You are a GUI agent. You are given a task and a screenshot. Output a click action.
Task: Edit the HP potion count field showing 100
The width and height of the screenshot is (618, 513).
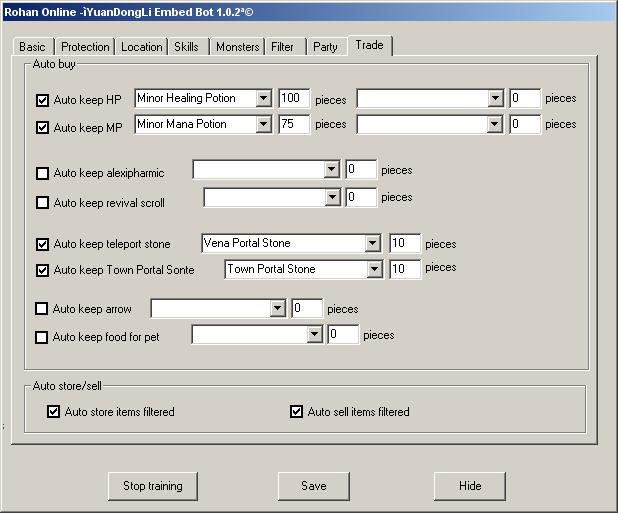point(294,98)
